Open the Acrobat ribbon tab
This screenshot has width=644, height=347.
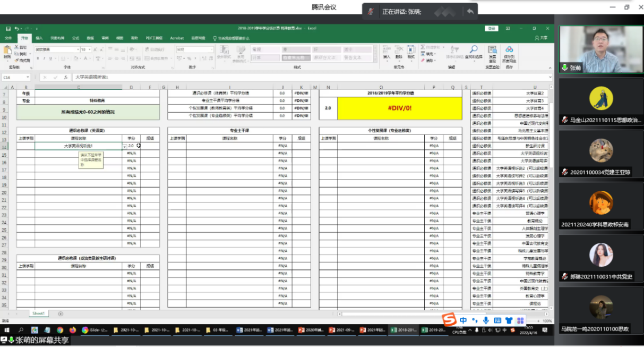tap(177, 38)
